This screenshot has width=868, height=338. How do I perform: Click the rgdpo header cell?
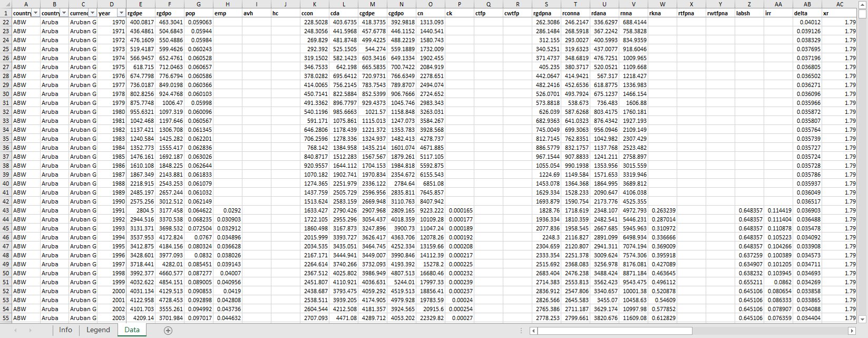(170, 13)
